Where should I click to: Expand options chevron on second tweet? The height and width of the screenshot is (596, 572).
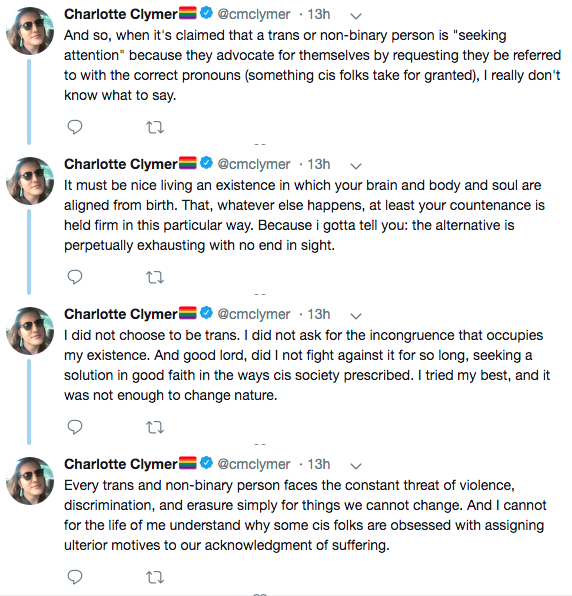tap(356, 166)
